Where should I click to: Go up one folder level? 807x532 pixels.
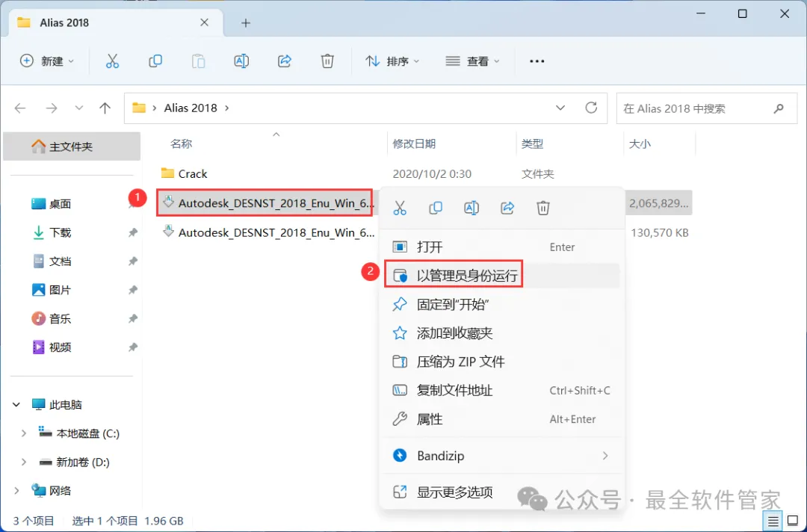click(x=105, y=108)
